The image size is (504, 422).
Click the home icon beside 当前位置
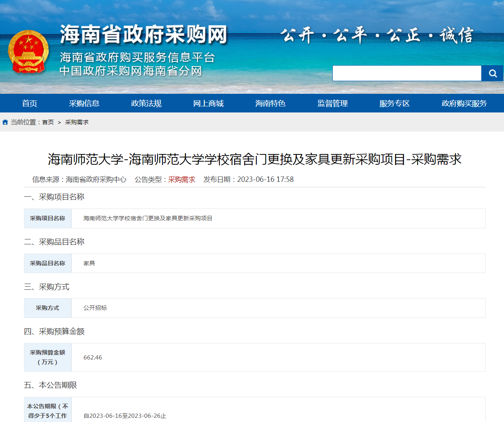coord(5,122)
